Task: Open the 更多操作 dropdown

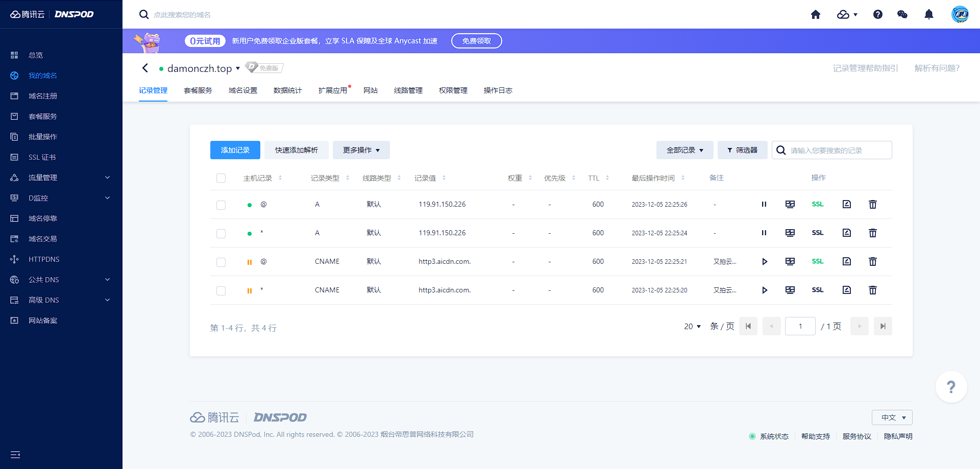Action: 361,150
